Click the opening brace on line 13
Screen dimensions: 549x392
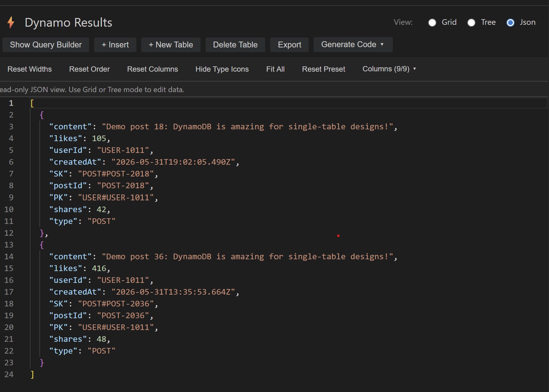tap(42, 245)
